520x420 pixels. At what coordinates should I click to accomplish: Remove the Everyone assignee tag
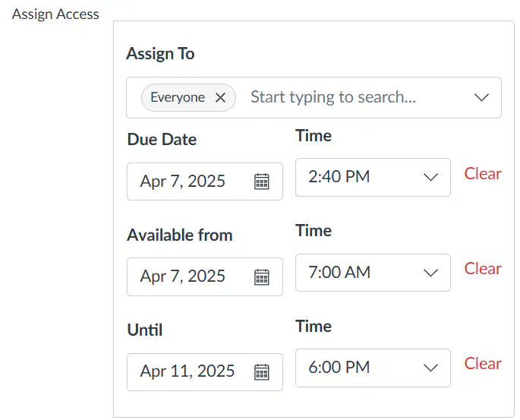221,97
